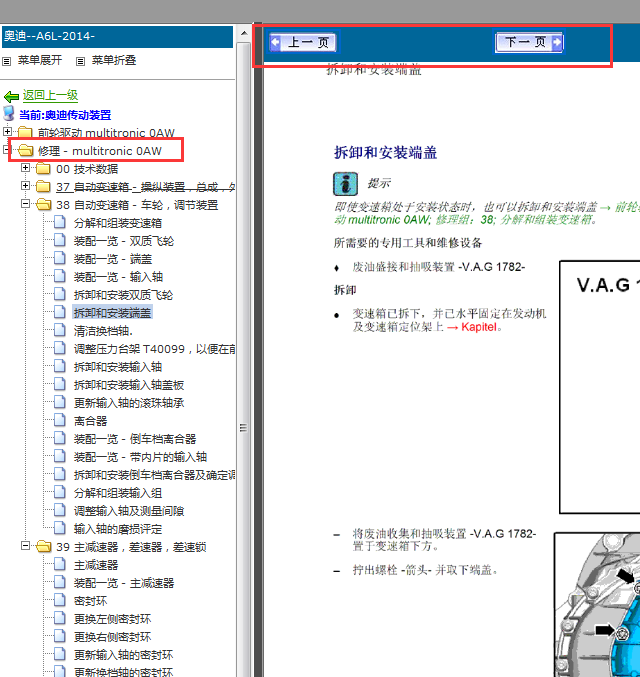Click the 奥迪--A6L-2014- header
This screenshot has width=640, height=677.
point(117,36)
